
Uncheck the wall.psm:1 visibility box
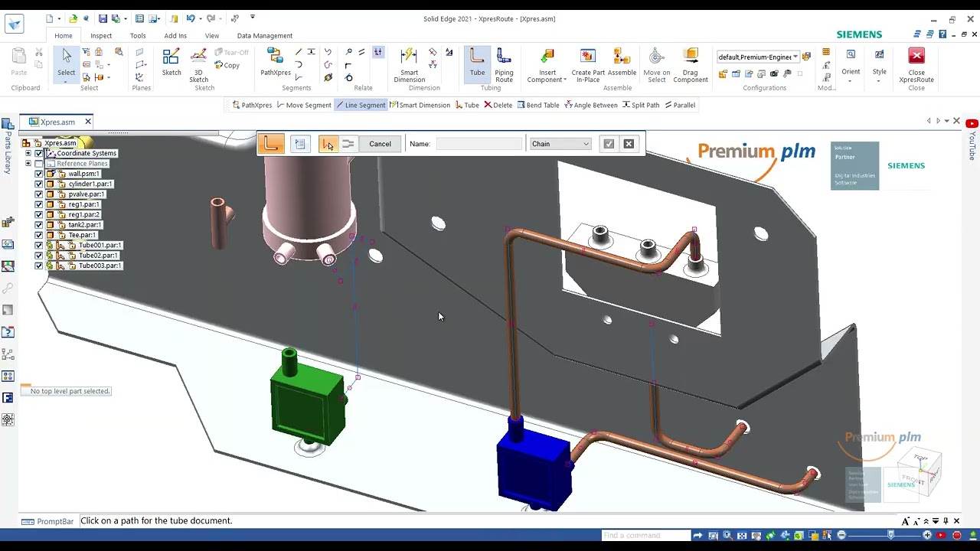point(39,174)
